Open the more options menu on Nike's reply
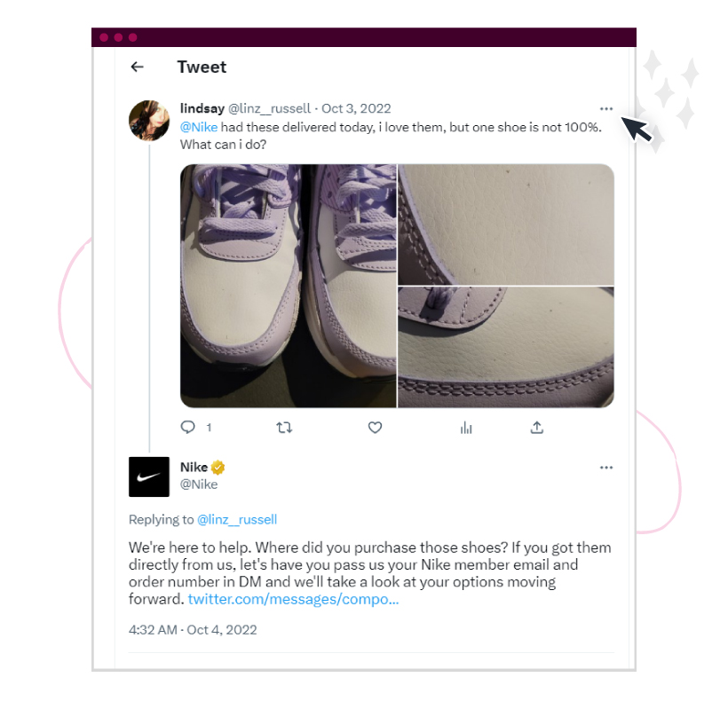The height and width of the screenshot is (701, 728). (605, 467)
